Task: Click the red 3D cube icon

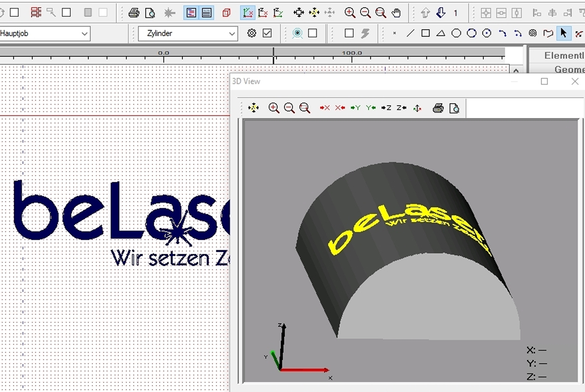Action: pyautogui.click(x=226, y=13)
